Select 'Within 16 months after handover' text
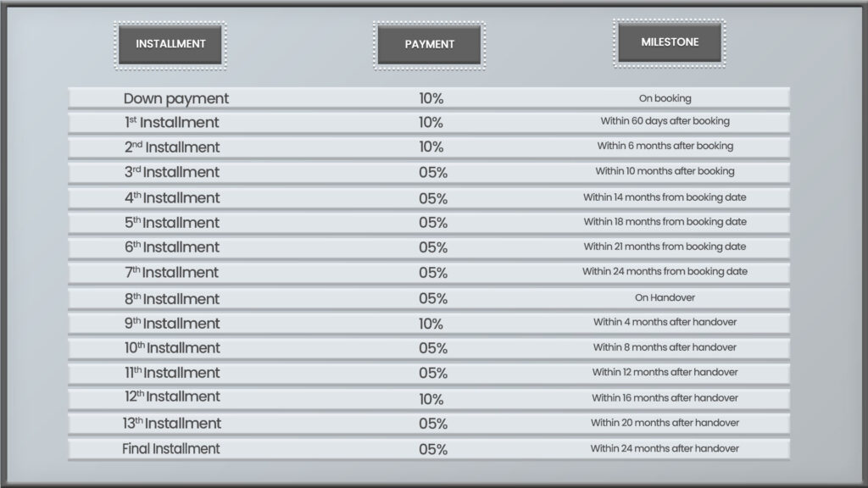Viewport: 868px width, 488px height. (x=665, y=398)
